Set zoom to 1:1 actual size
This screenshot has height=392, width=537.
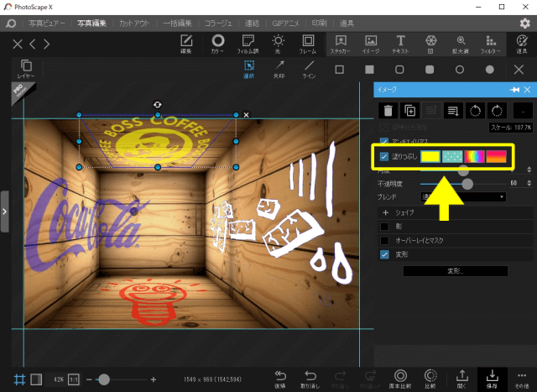73,379
